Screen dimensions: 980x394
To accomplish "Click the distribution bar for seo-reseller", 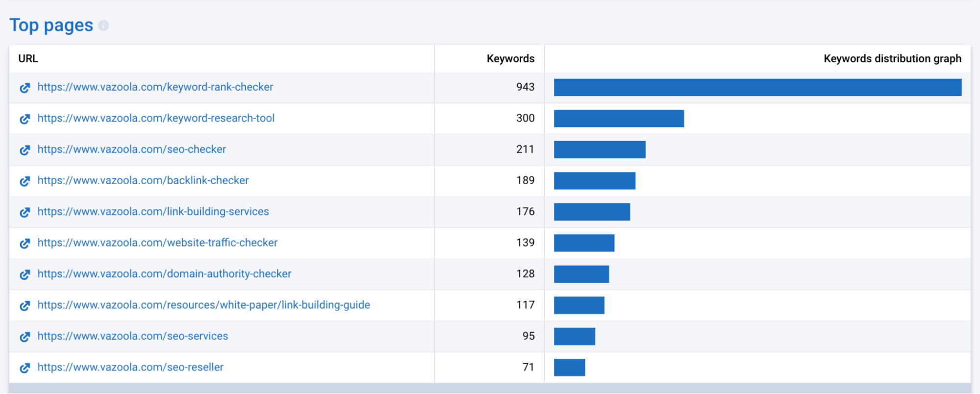I will pyautogui.click(x=570, y=368).
